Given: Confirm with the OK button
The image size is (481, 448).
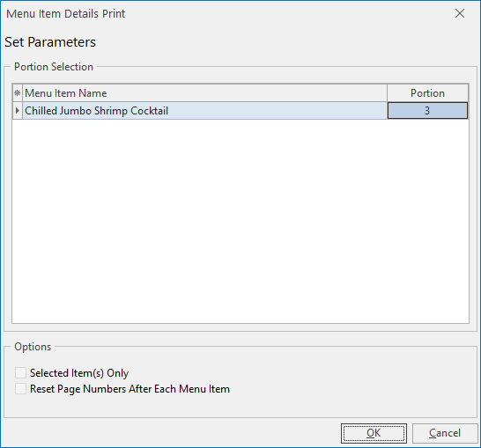Looking at the screenshot, I should (374, 433).
